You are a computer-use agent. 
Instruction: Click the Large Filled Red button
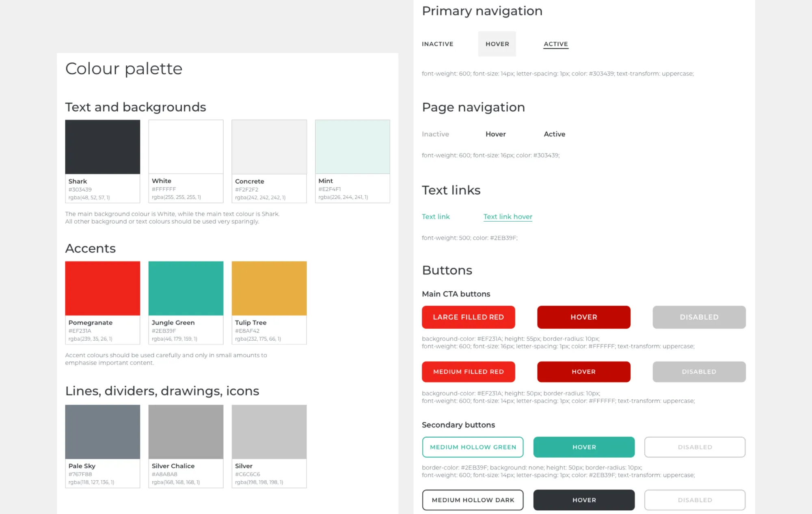(468, 317)
